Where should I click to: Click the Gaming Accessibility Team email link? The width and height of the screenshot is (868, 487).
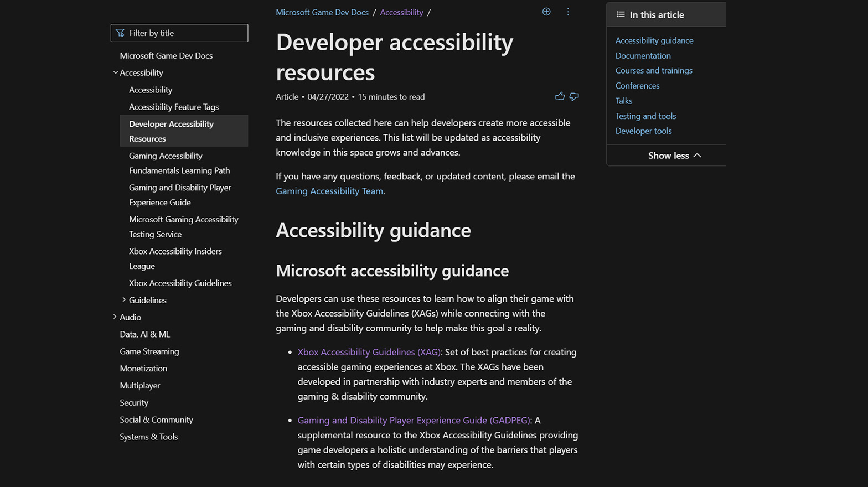point(329,191)
